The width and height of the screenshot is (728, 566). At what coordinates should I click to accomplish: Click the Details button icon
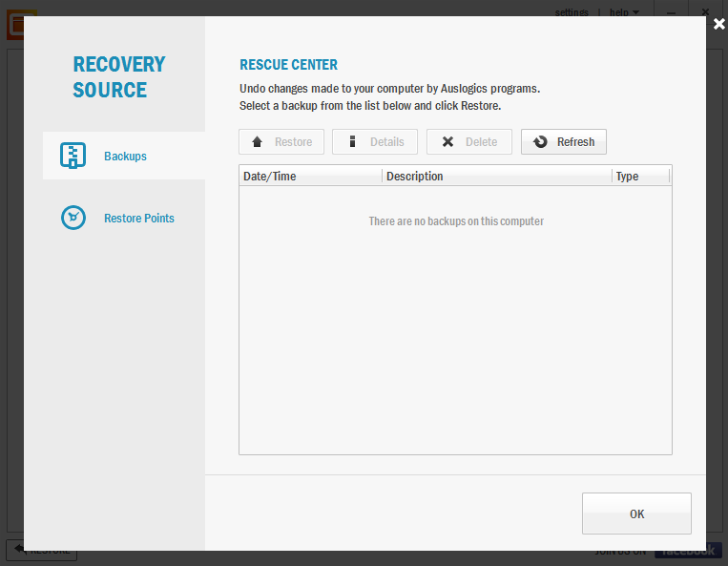pos(352,142)
